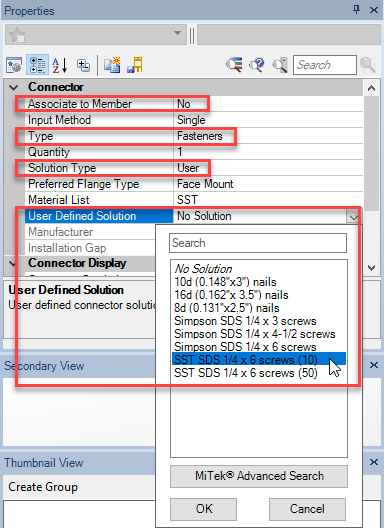Select SST SDS 1/4 x 6 screws (50)
384x528 pixels.
(x=246, y=373)
